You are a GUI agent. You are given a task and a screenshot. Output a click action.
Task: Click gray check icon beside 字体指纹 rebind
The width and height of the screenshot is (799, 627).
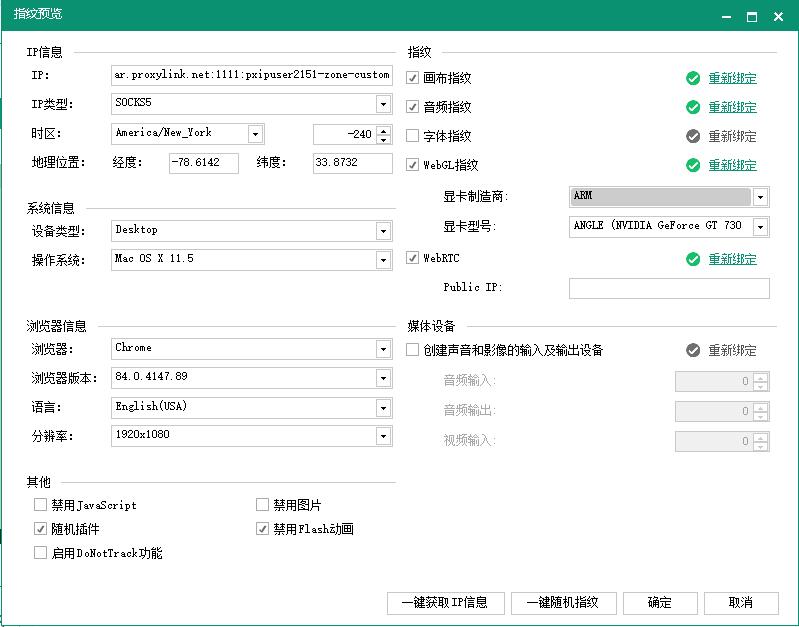tap(693, 136)
